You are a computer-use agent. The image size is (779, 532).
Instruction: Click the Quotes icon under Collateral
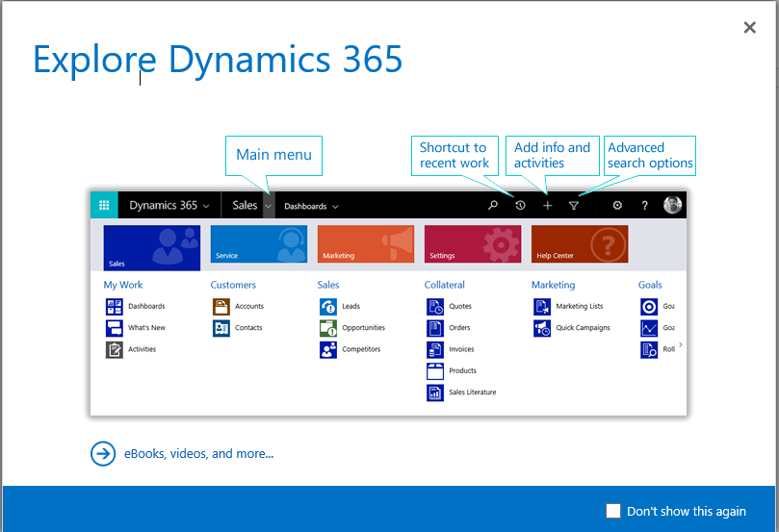coord(435,307)
